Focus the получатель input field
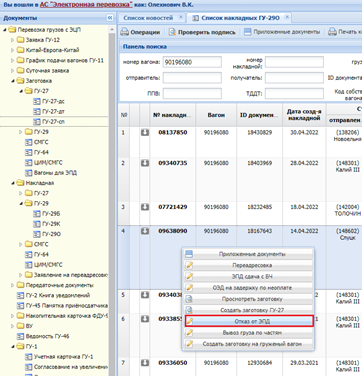Screen dimensions: 362x376 tap(294, 78)
